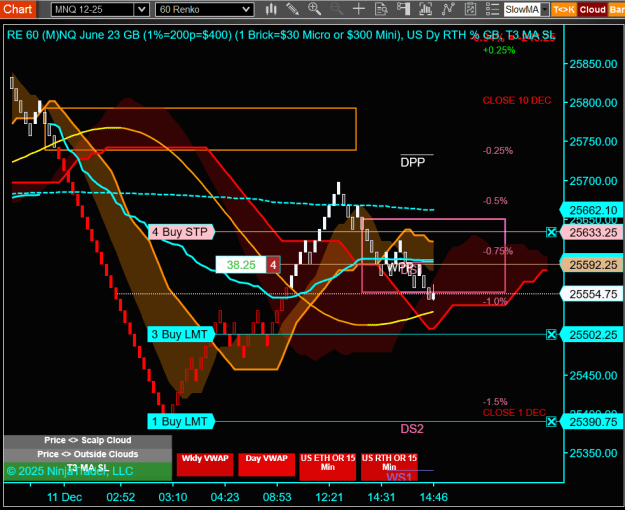The height and width of the screenshot is (510, 625).
Task: Cancel the 1 Buy LMT order X
Action: pos(551,421)
